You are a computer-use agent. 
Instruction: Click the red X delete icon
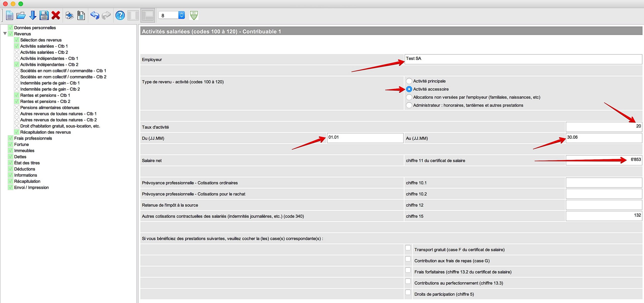click(56, 16)
